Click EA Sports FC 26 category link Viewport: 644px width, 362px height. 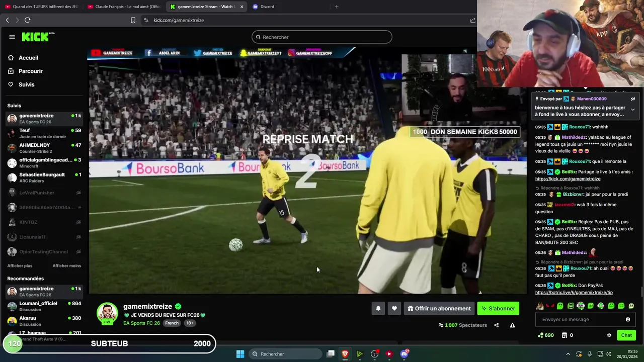coord(141,323)
